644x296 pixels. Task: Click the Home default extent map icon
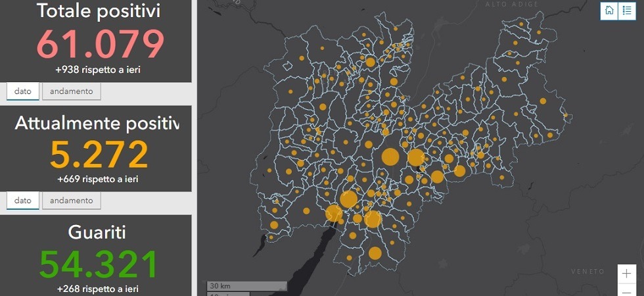[x=609, y=11]
